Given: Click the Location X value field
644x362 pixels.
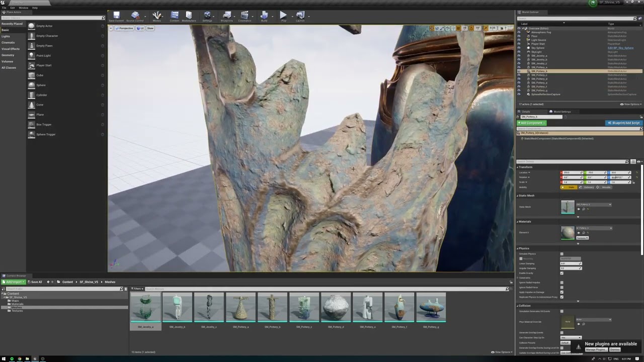Looking at the screenshot, I should pos(572,172).
